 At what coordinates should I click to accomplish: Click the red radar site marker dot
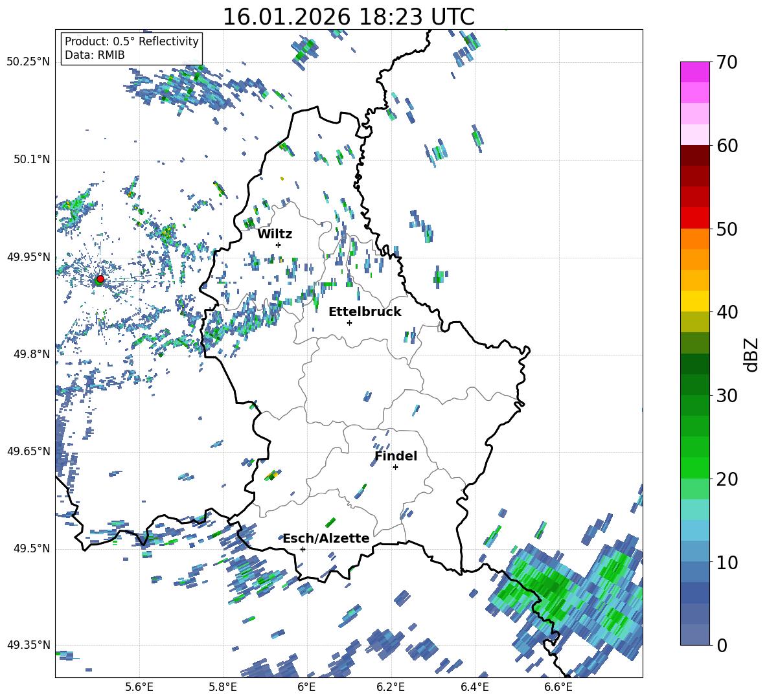tap(100, 279)
